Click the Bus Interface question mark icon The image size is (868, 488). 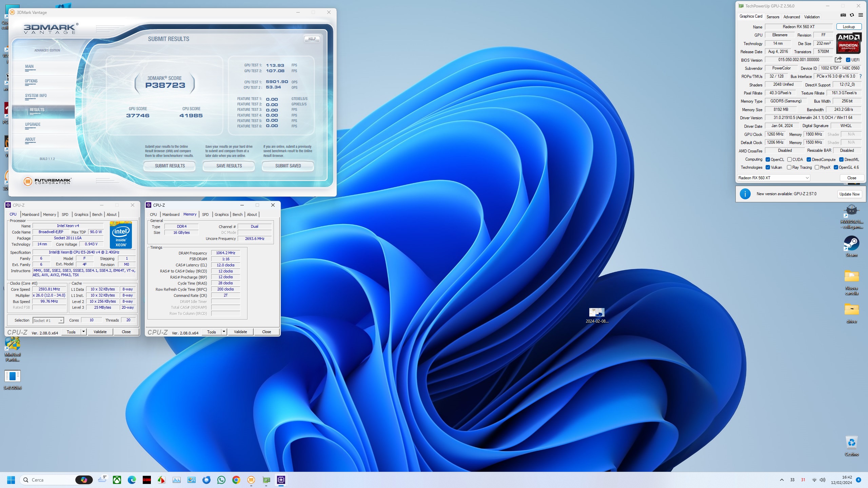[x=861, y=76]
